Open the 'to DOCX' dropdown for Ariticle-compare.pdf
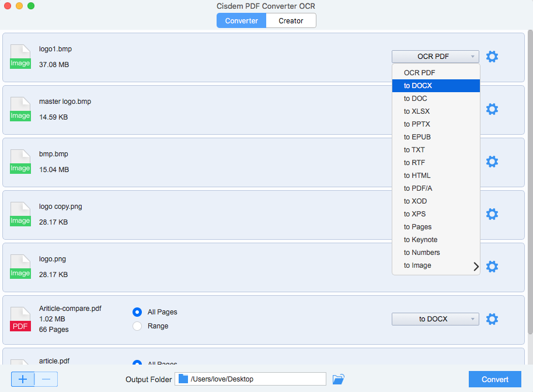Image resolution: width=533 pixels, height=392 pixels. tap(435, 319)
